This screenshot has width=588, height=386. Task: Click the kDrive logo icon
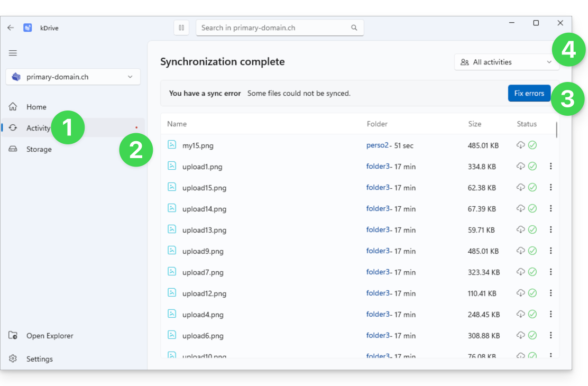point(27,27)
